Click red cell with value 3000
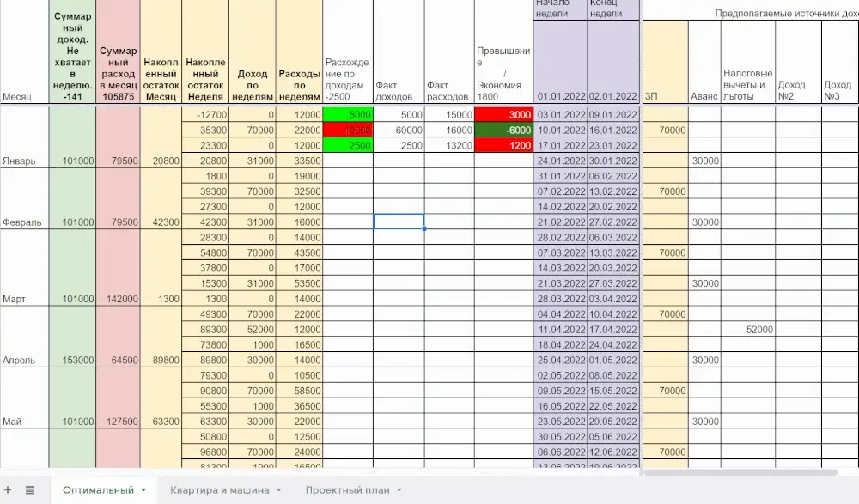The image size is (859, 504). click(x=503, y=114)
